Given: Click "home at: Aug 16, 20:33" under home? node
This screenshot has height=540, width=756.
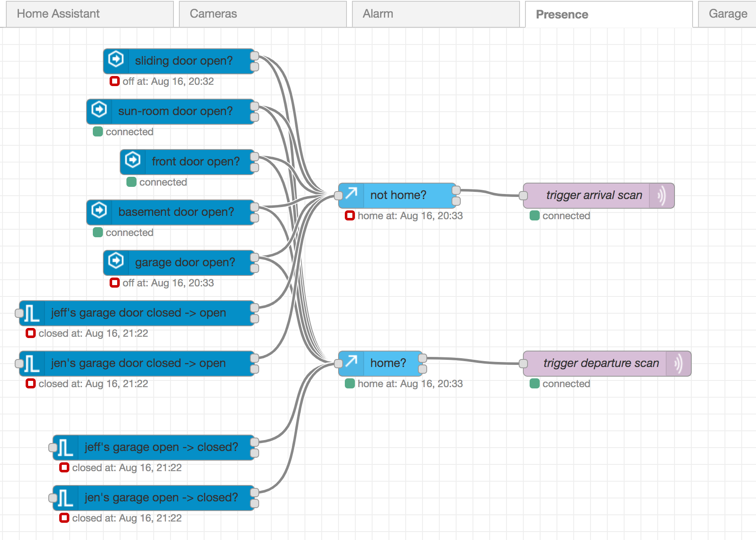Looking at the screenshot, I should pyautogui.click(x=410, y=384).
